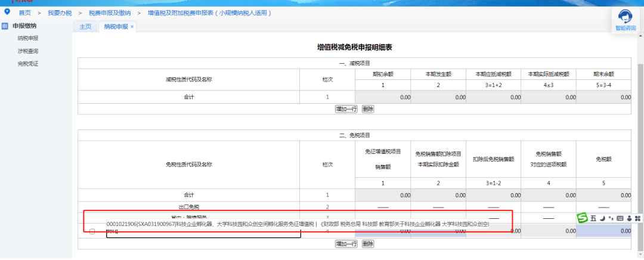Click the 免征增值税项目销售额 cell in row 4
644x260 pixels.
(383, 231)
